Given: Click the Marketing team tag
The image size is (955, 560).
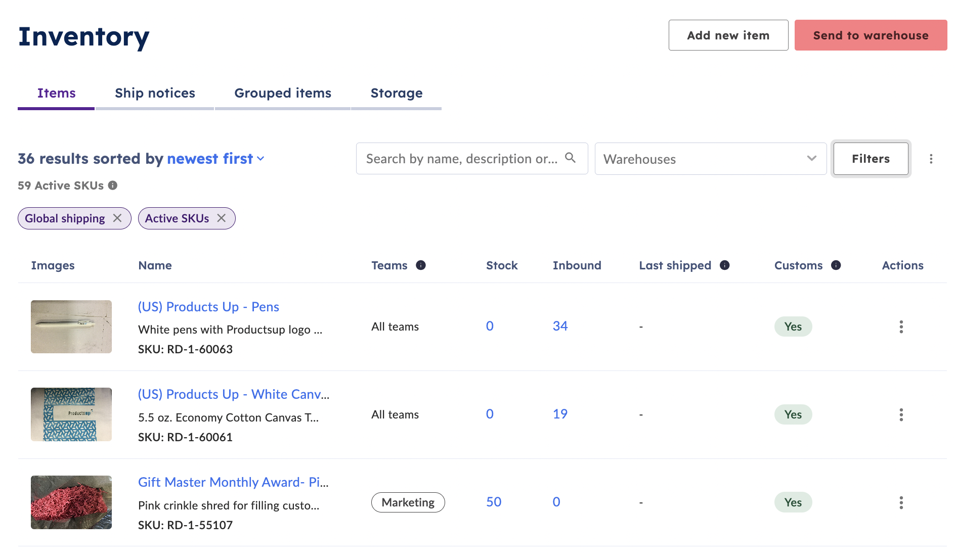Looking at the screenshot, I should pos(408,502).
